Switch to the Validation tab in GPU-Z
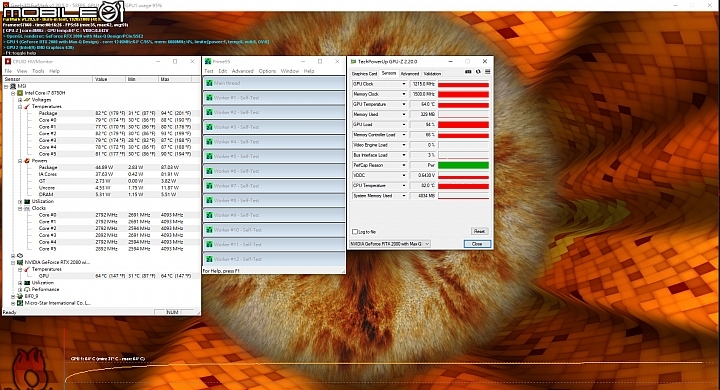Screen dimensions: 720x390 [x=432, y=73]
